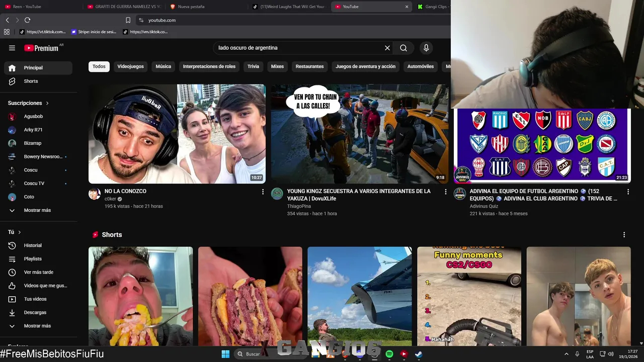Image resolution: width=644 pixels, height=362 pixels.
Task: Switch to the Reen - YouTube tab
Action: pos(40,7)
